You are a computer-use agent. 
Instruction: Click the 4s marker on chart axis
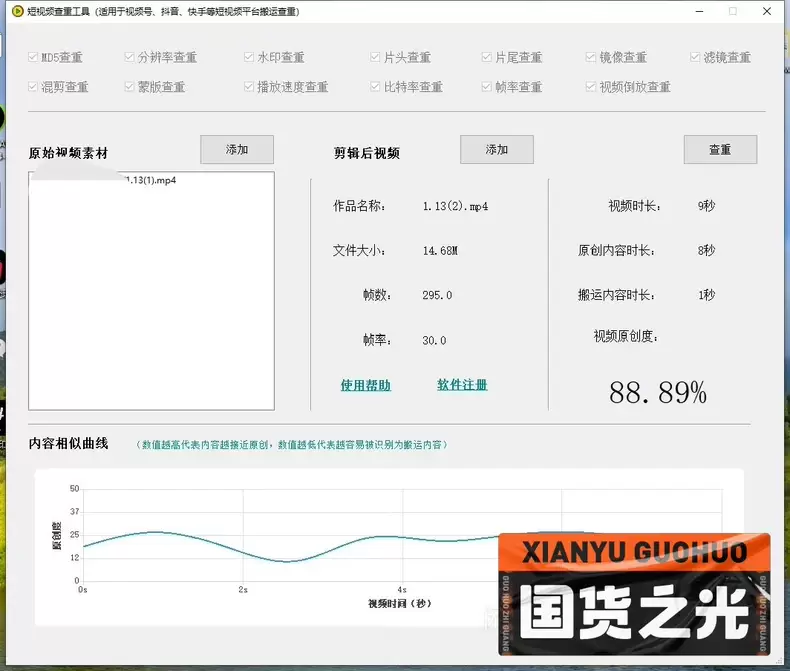402,589
